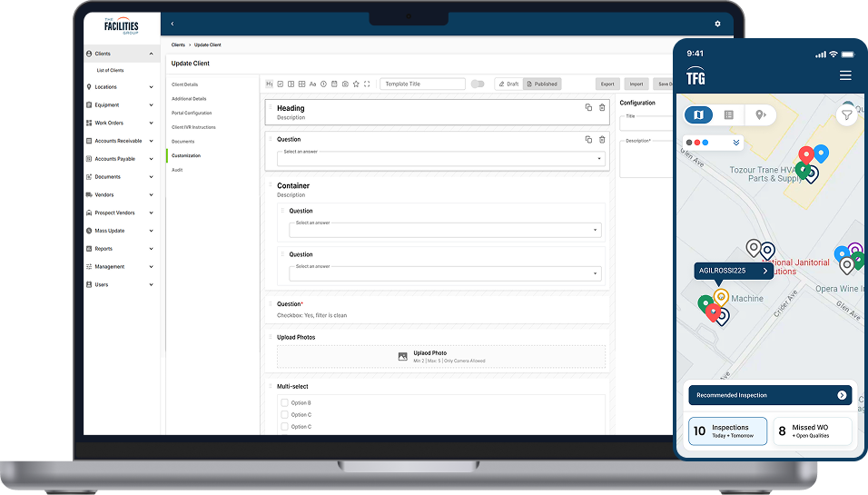
Task: Click the Configuration Title field
Action: click(646, 123)
